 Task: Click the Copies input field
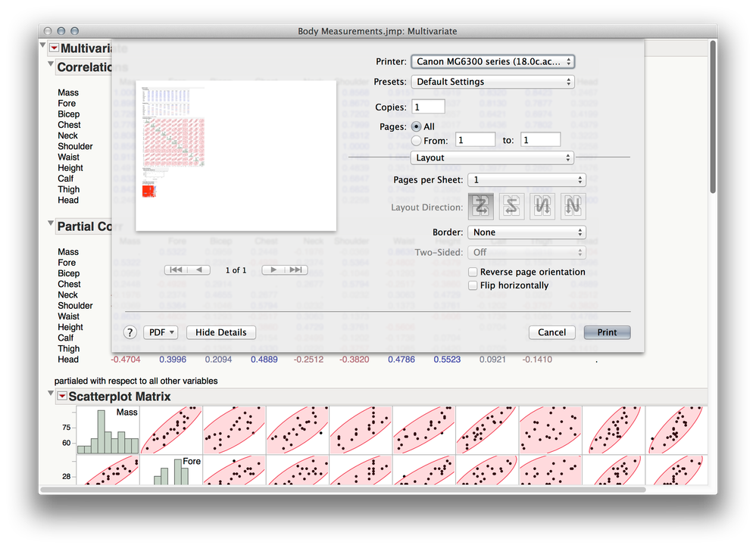(x=428, y=107)
